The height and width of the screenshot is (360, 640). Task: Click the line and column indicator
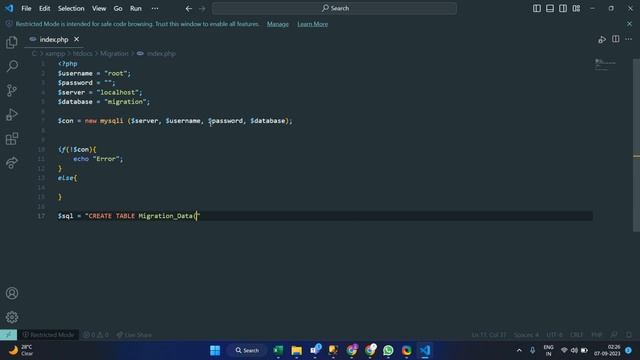(489, 335)
